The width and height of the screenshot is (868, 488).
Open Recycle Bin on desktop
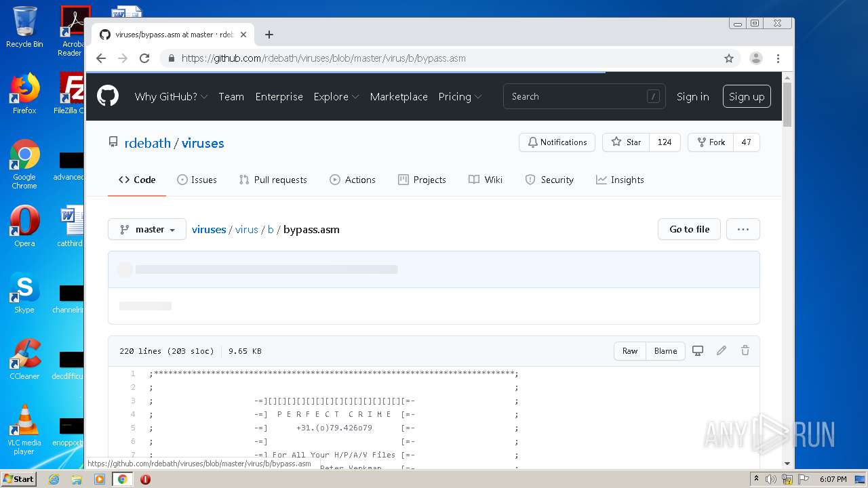pyautogui.click(x=24, y=27)
